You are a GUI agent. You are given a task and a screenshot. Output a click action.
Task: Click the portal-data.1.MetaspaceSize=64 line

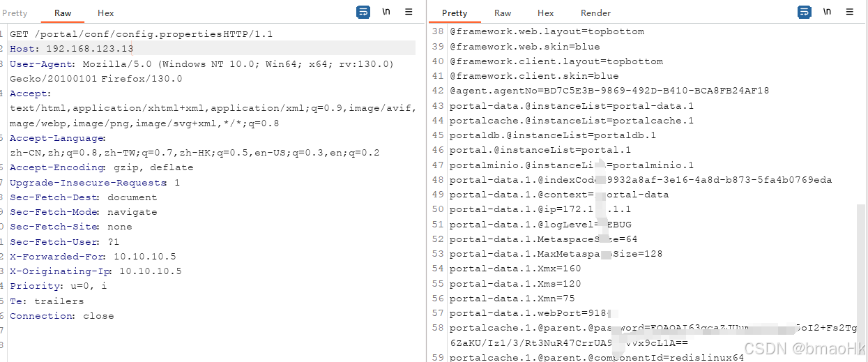coord(543,239)
